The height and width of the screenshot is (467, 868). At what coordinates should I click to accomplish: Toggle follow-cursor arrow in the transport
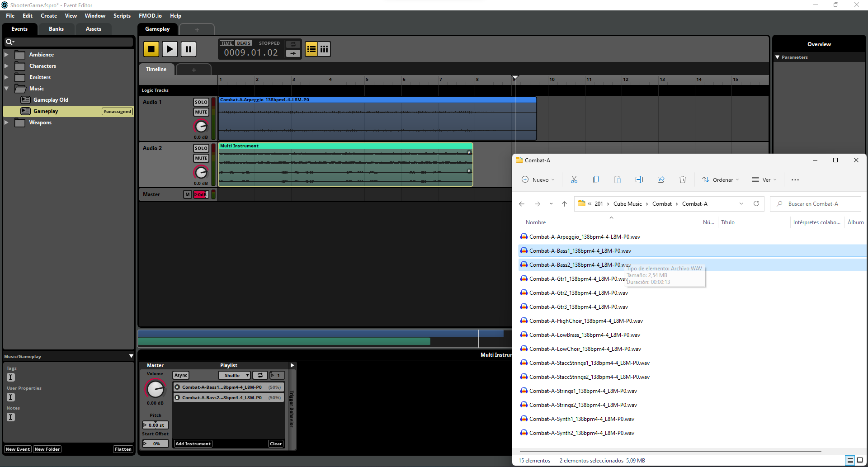click(293, 53)
